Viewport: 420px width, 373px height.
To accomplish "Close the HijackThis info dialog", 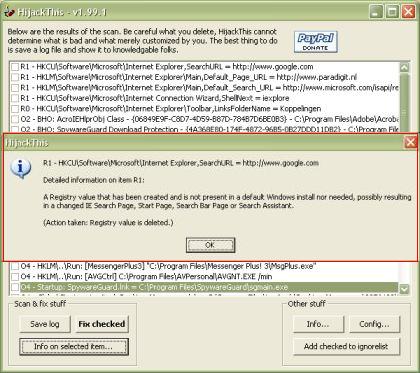I will tap(410, 142).
